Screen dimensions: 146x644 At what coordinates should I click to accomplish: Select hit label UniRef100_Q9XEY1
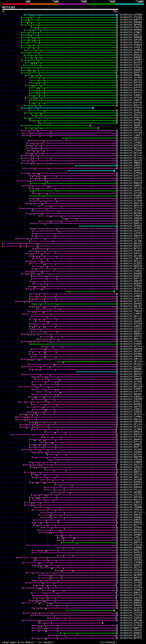click(131, 42)
